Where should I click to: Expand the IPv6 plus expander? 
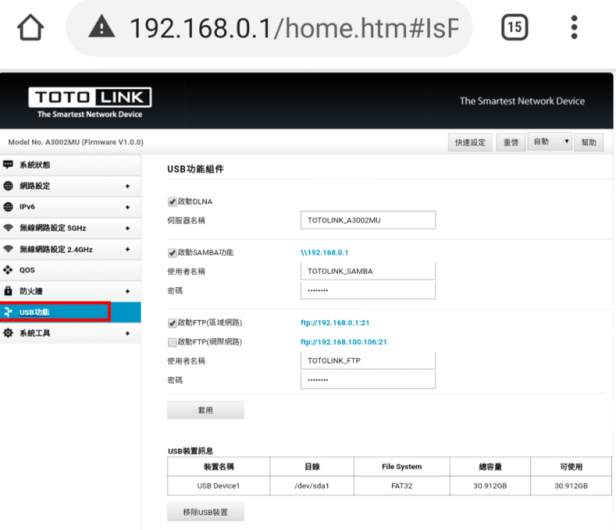click(127, 207)
